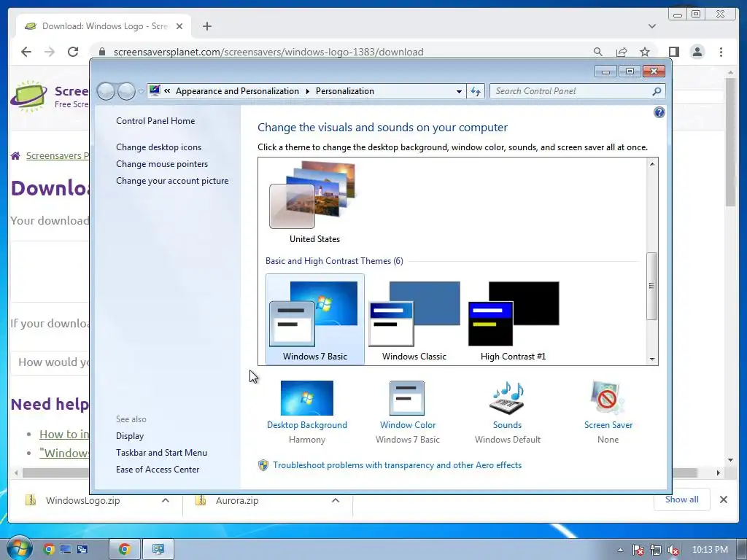
Task: Click the blue help question mark icon
Action: click(659, 112)
